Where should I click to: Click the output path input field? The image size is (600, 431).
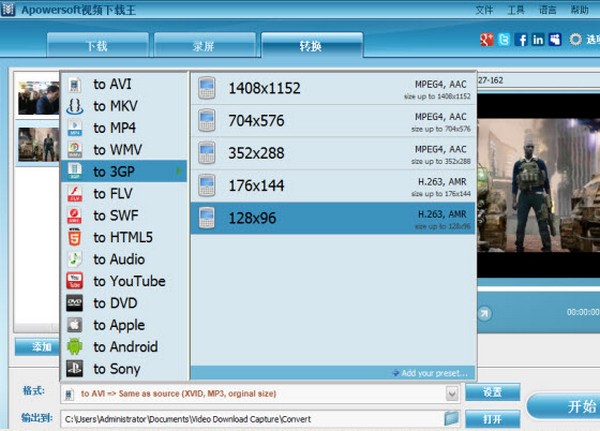click(250, 418)
